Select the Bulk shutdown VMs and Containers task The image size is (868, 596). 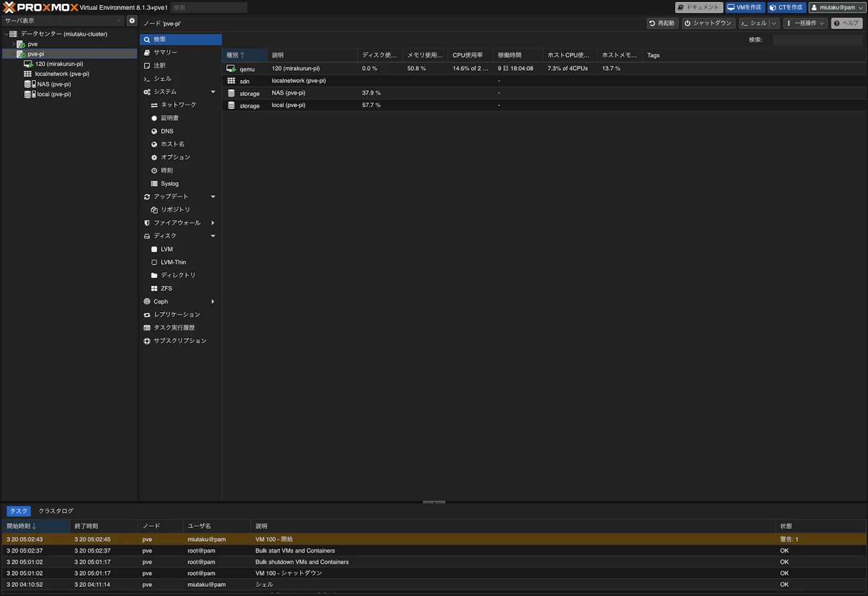click(434, 562)
